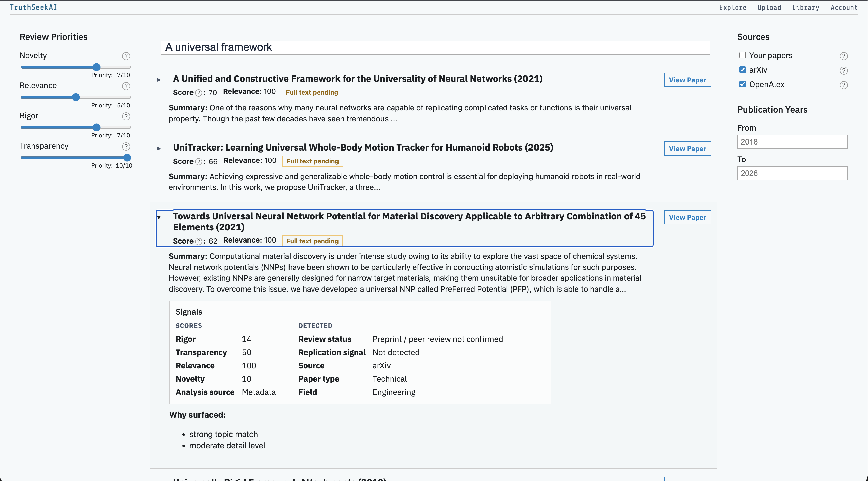Screen dimensions: 868x481
Task: Click help icon next to OpenAlex source
Action: 844,85
